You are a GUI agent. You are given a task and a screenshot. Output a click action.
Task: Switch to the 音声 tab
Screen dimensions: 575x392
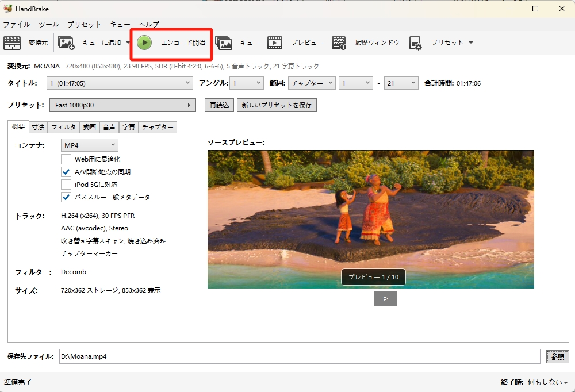[109, 127]
